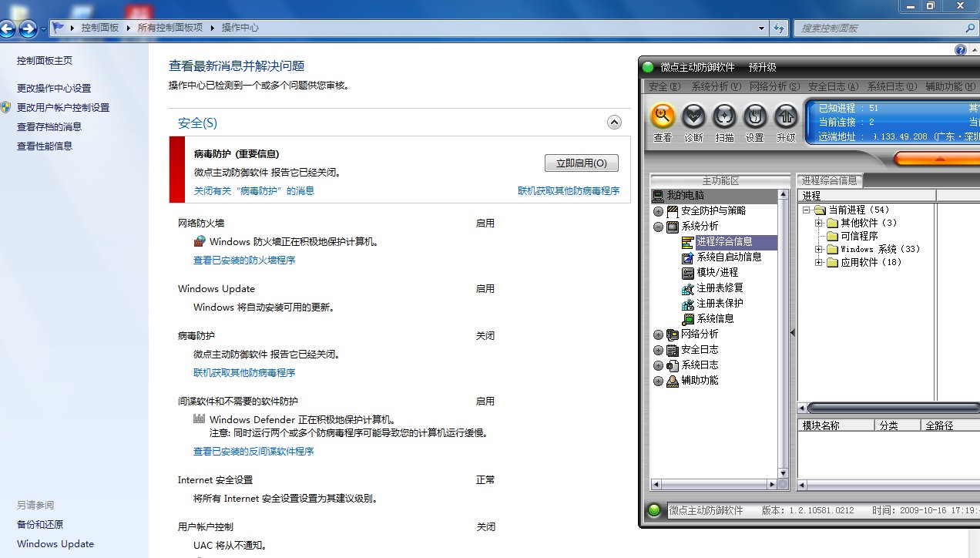The height and width of the screenshot is (558, 980).
Task: Open the address bar history dropdown arrow
Action: pyautogui.click(x=762, y=28)
